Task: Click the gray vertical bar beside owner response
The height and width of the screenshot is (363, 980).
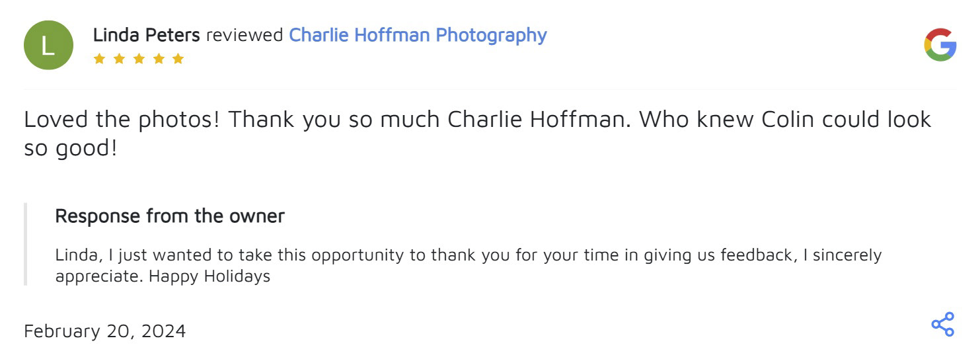Action: click(x=26, y=244)
